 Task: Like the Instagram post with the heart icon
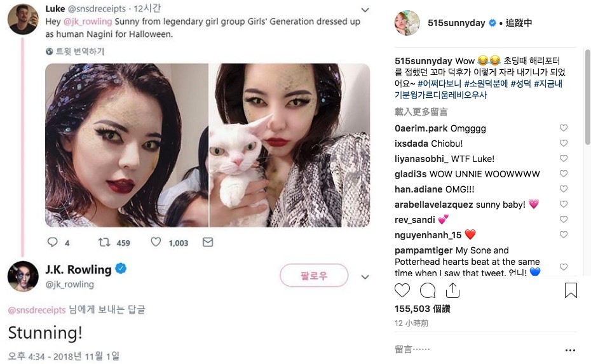tap(402, 290)
